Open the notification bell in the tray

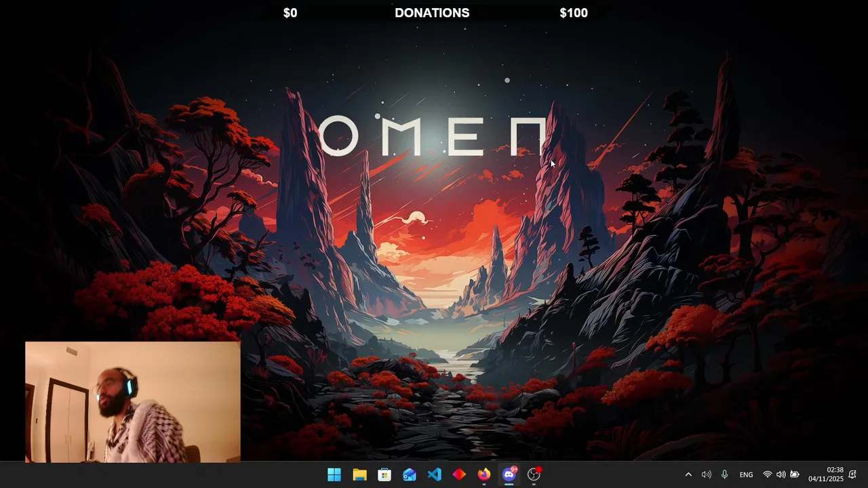854,474
